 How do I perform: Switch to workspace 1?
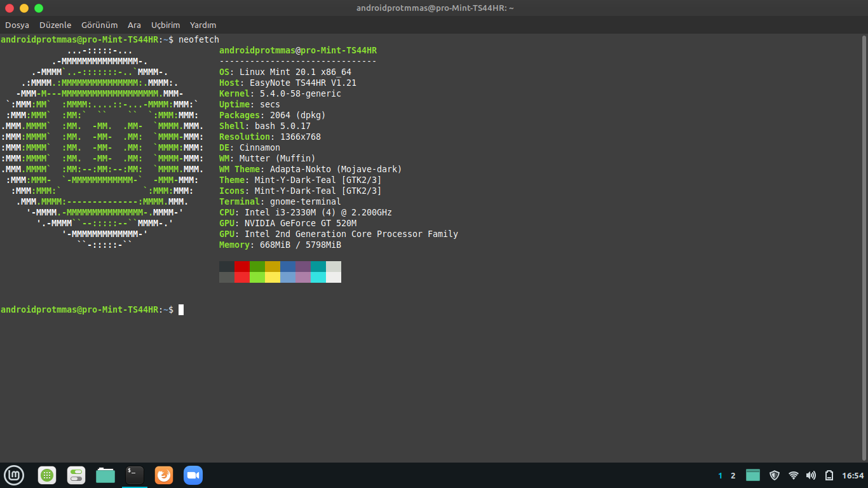pyautogui.click(x=720, y=475)
